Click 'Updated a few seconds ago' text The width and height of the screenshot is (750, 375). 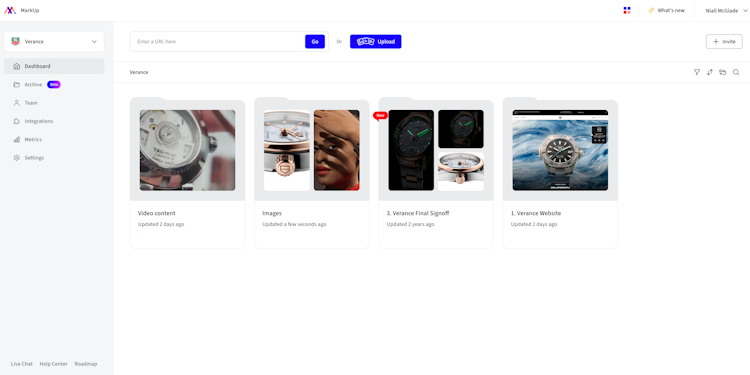tap(294, 224)
